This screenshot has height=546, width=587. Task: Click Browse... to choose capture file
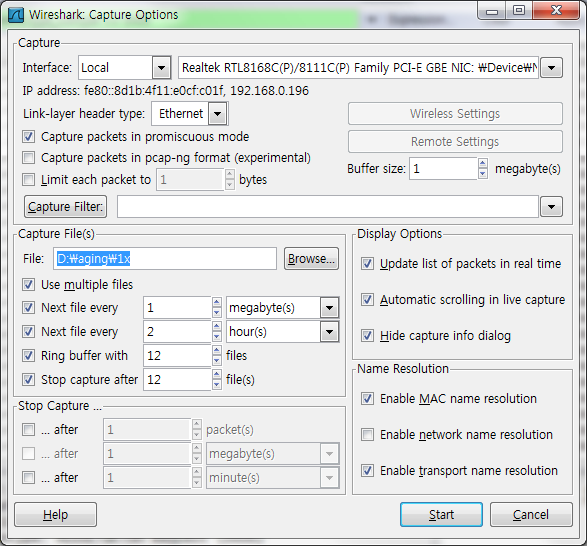(311, 258)
